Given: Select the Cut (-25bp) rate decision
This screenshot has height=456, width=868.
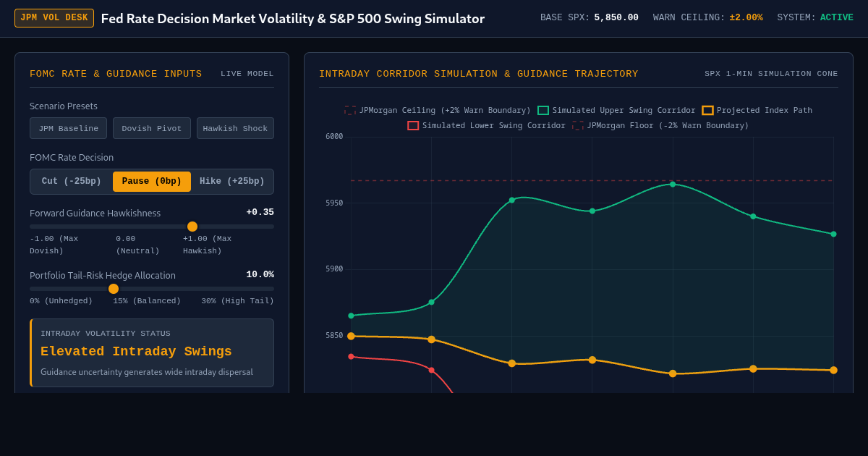Looking at the screenshot, I should click(x=72, y=182).
